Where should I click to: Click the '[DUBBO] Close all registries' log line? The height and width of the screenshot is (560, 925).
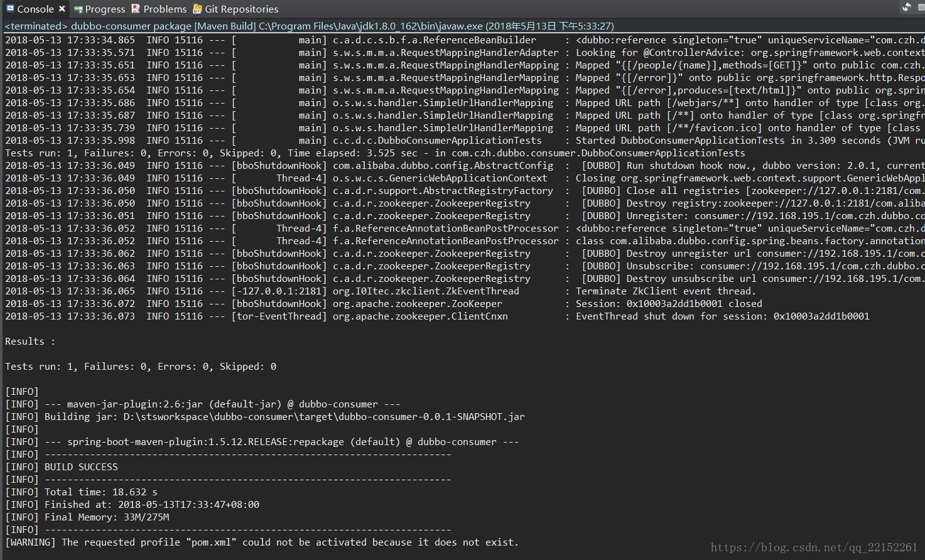[465, 191]
